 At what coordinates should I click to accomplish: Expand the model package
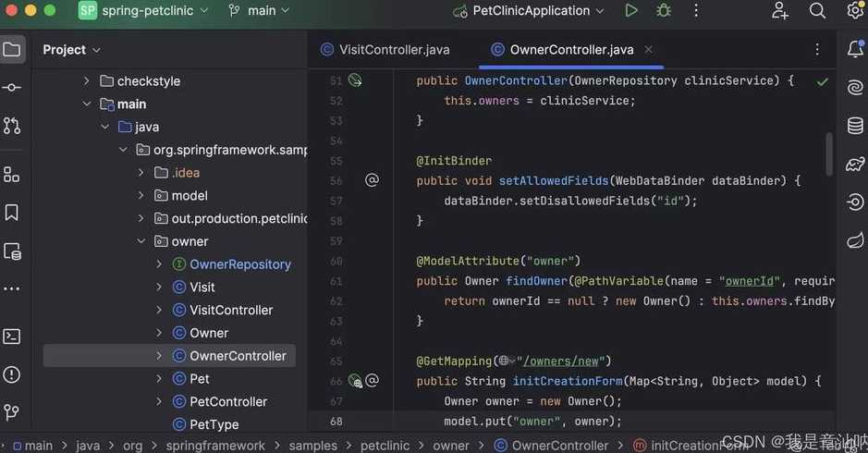click(x=141, y=195)
